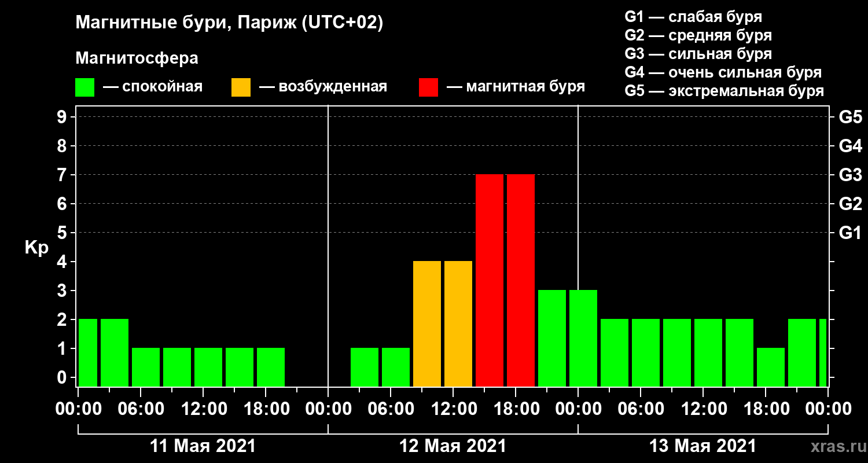Click the "G3 — сильная буря" description line

(698, 54)
